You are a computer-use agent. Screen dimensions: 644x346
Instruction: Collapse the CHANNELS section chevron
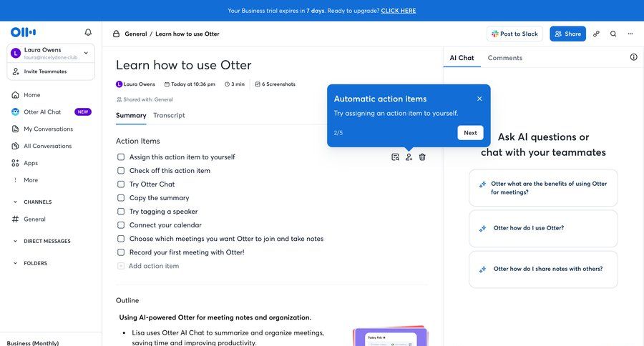[x=15, y=202]
